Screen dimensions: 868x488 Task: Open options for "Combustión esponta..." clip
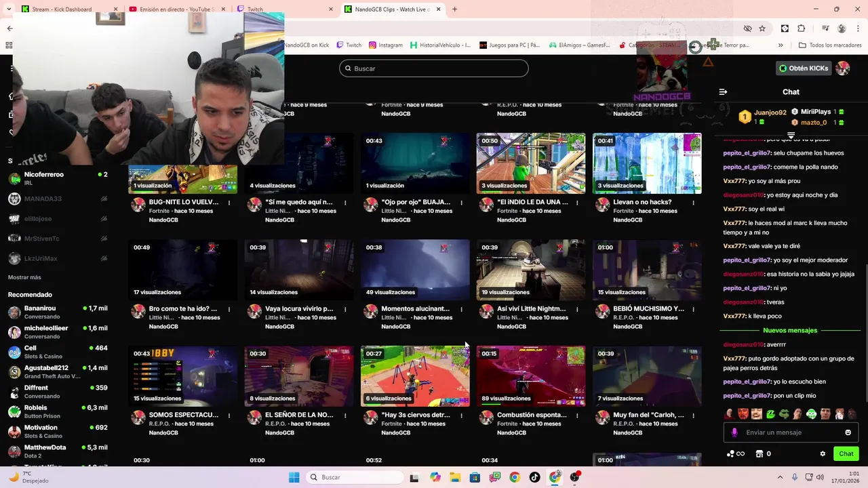point(577,415)
